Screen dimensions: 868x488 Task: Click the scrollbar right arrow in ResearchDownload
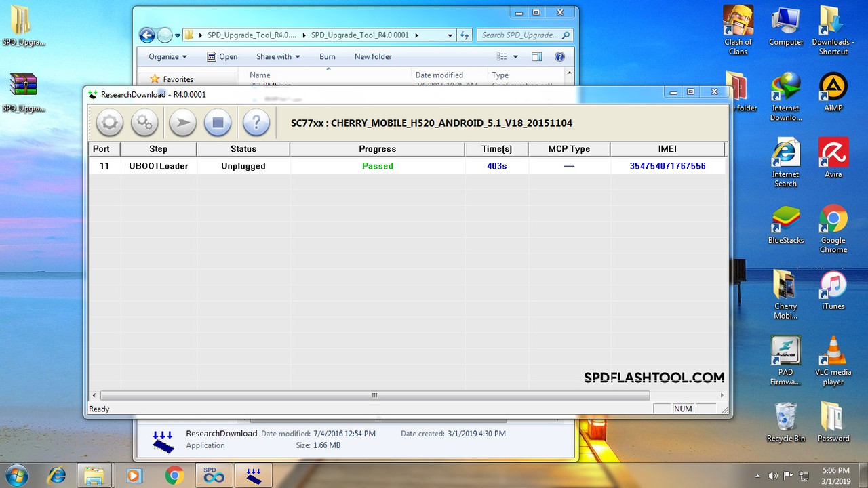tap(722, 395)
